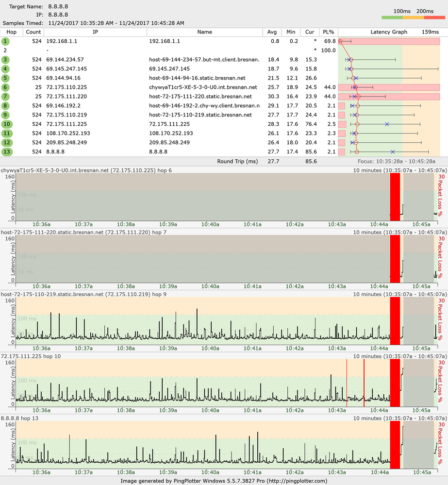Click the Samples Timed date range text

click(116, 23)
